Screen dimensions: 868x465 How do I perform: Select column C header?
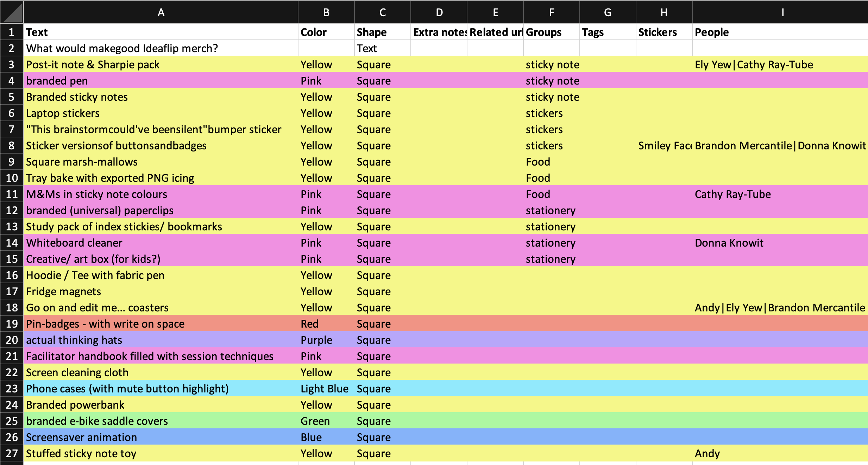[x=383, y=12]
